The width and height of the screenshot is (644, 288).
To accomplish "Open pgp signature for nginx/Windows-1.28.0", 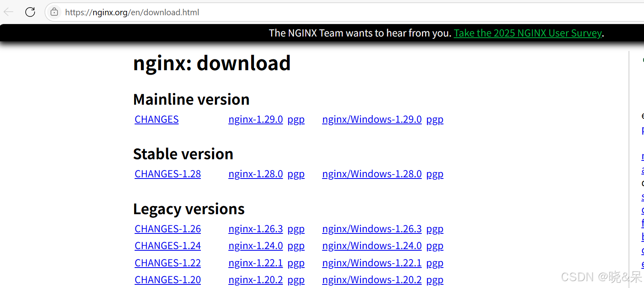I will (435, 174).
